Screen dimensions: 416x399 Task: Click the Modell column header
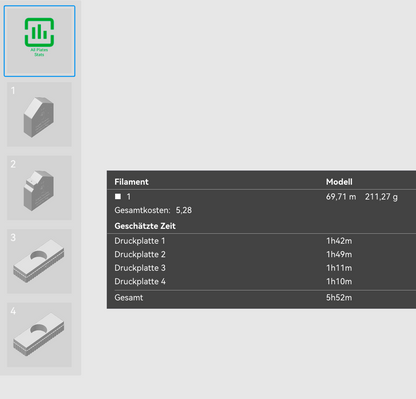coord(339,182)
